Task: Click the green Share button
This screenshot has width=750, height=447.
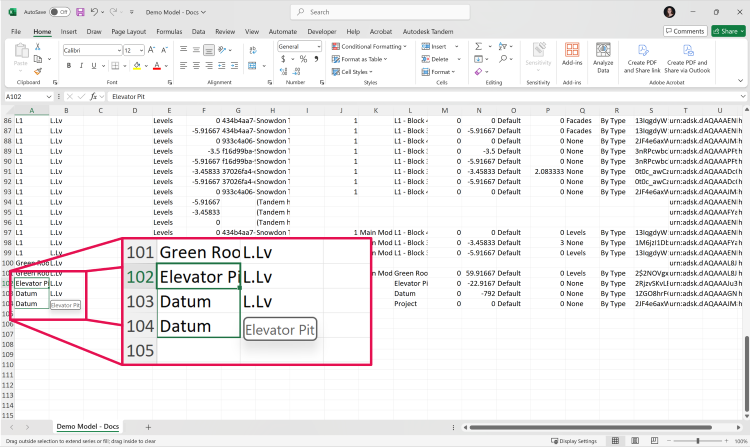Action: pyautogui.click(x=728, y=31)
